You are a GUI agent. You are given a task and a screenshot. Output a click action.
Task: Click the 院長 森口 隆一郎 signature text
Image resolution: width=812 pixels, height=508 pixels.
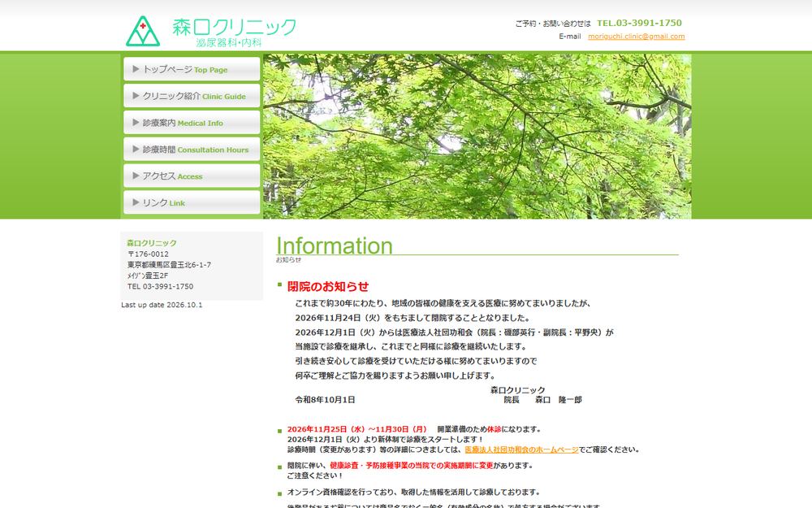542,400
